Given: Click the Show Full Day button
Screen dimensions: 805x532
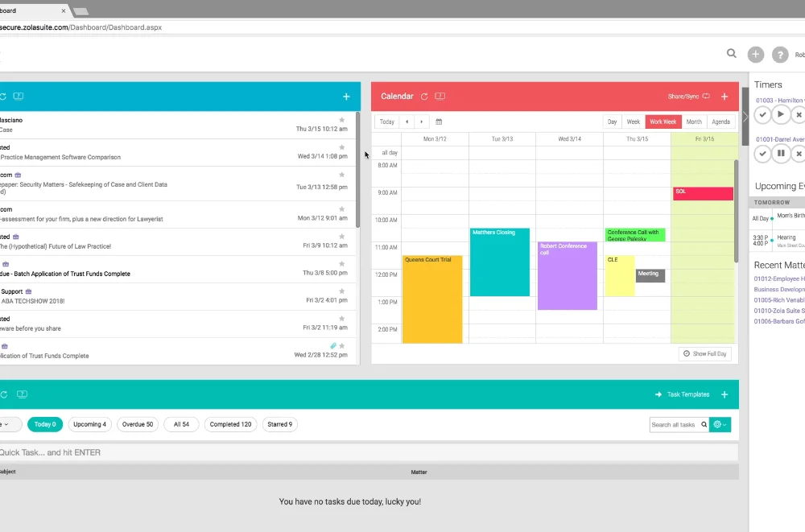Looking at the screenshot, I should pos(705,354).
